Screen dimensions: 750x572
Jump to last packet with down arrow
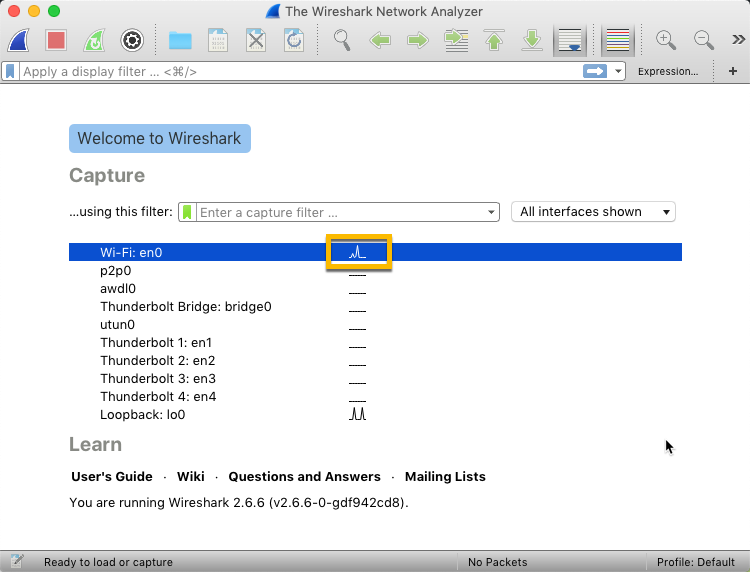[x=532, y=40]
